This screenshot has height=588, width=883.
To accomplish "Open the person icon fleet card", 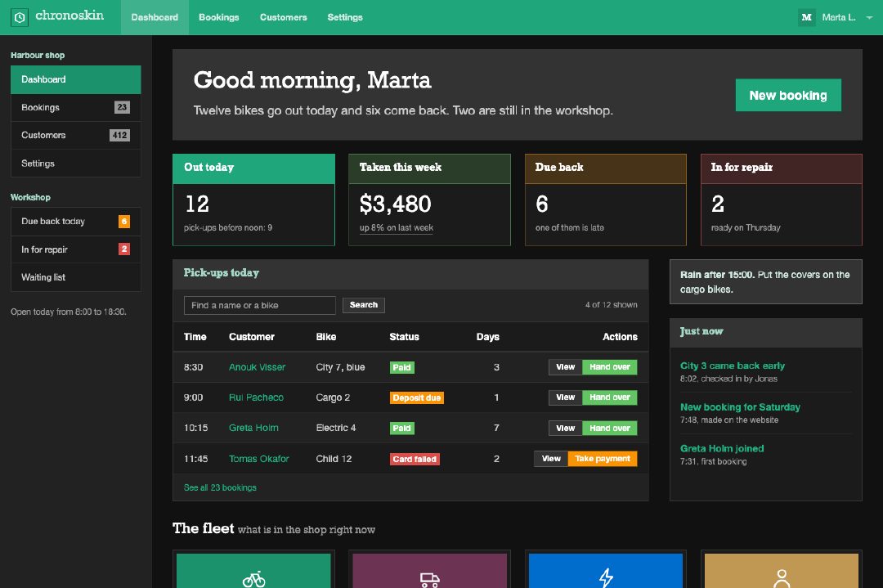I will (x=781, y=570).
